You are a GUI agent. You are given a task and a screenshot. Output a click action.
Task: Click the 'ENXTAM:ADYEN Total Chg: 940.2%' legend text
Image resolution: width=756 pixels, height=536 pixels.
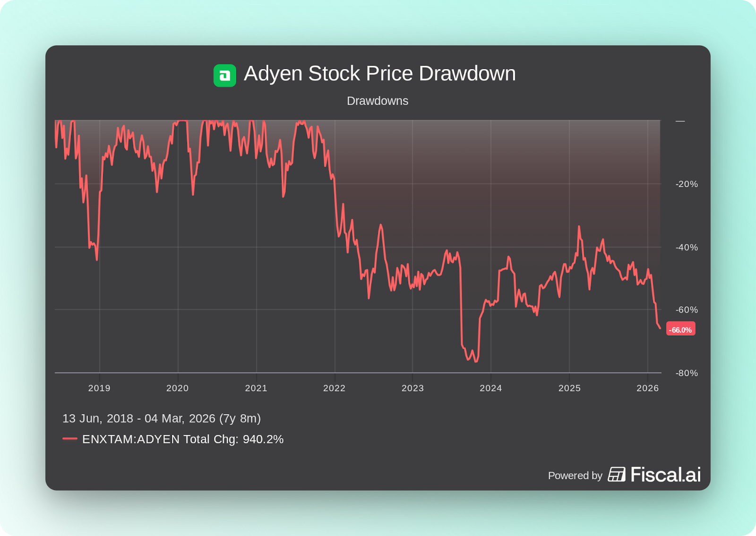click(x=183, y=439)
